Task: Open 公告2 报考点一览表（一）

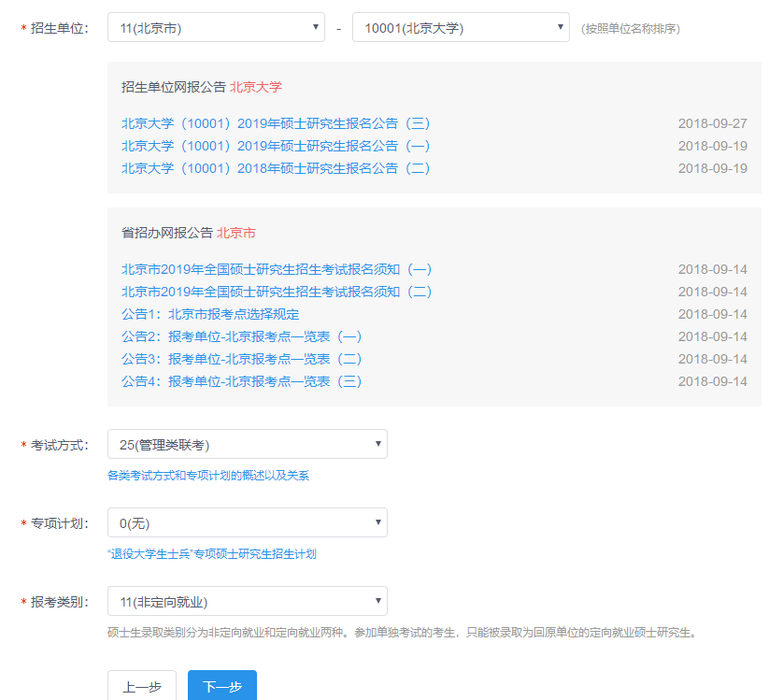Action: click(x=241, y=336)
